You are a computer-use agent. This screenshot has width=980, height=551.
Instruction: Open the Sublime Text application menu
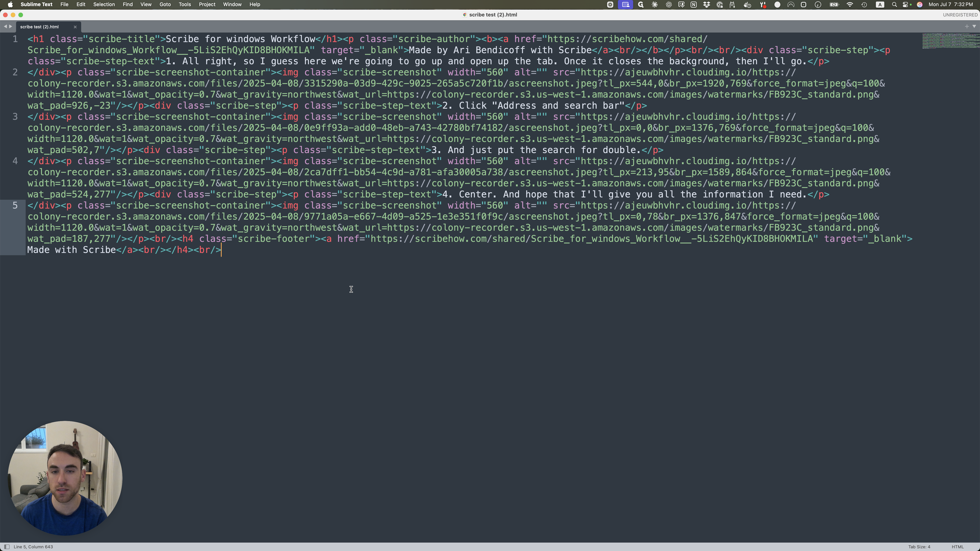tap(37, 5)
